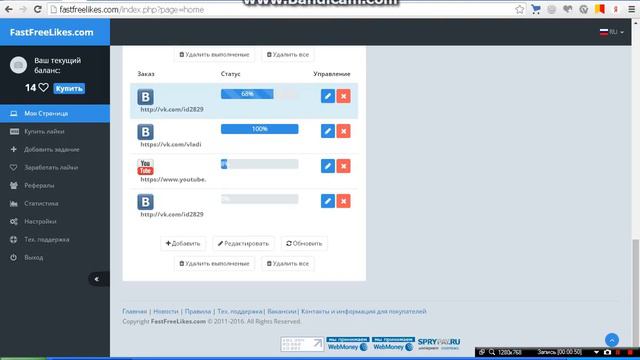Open the Правила footer link
640x360 pixels.
198,311
